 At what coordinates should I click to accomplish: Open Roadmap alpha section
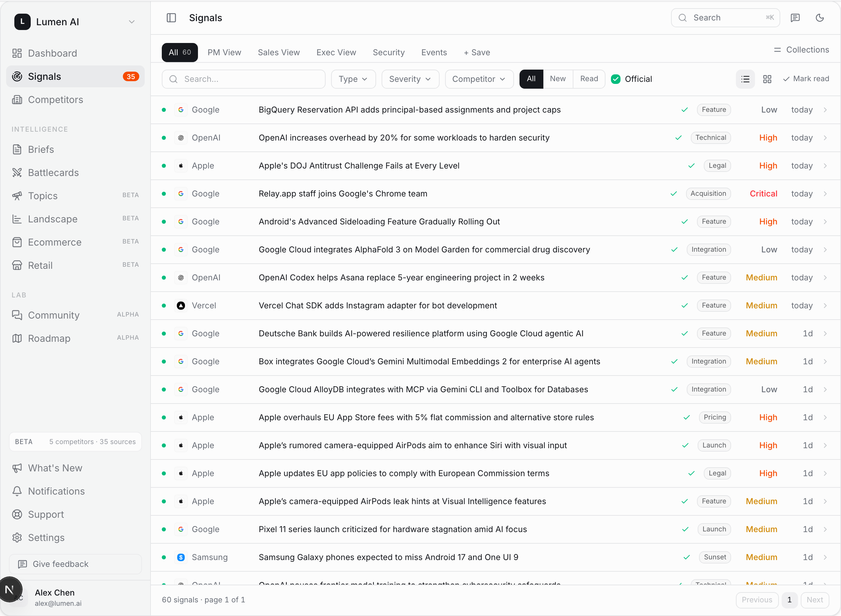pyautogui.click(x=75, y=338)
